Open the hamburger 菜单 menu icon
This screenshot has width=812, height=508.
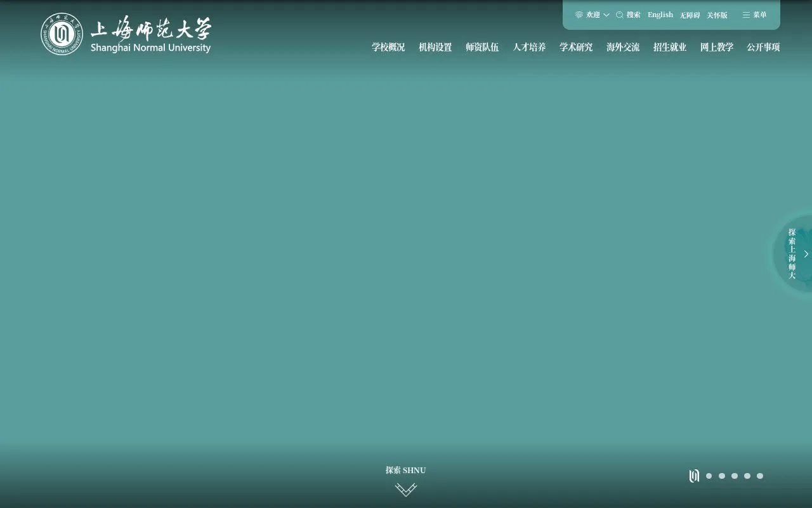[x=746, y=15]
